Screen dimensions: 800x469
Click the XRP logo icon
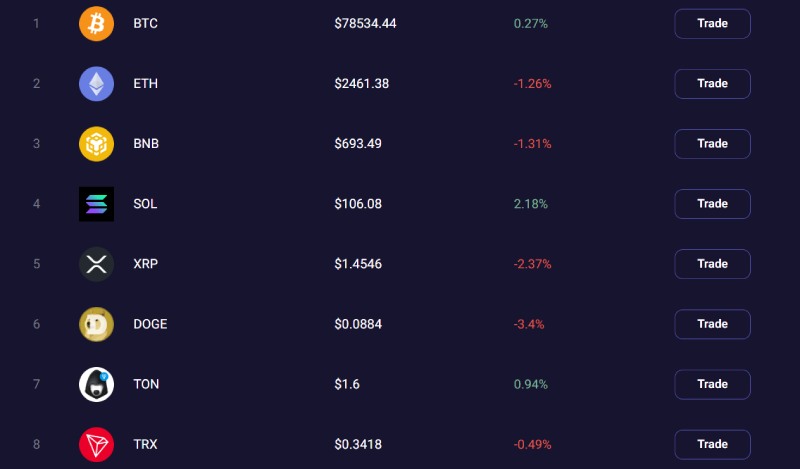point(96,264)
